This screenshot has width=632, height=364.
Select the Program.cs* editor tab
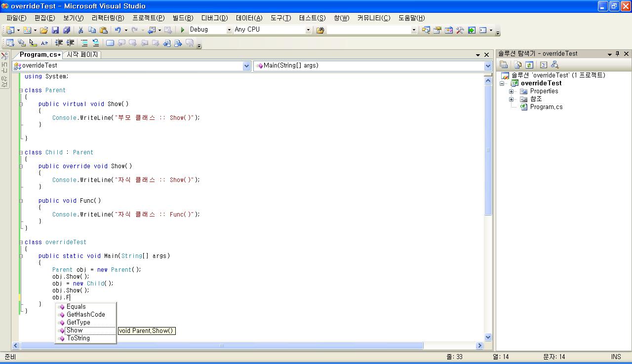tap(40, 55)
